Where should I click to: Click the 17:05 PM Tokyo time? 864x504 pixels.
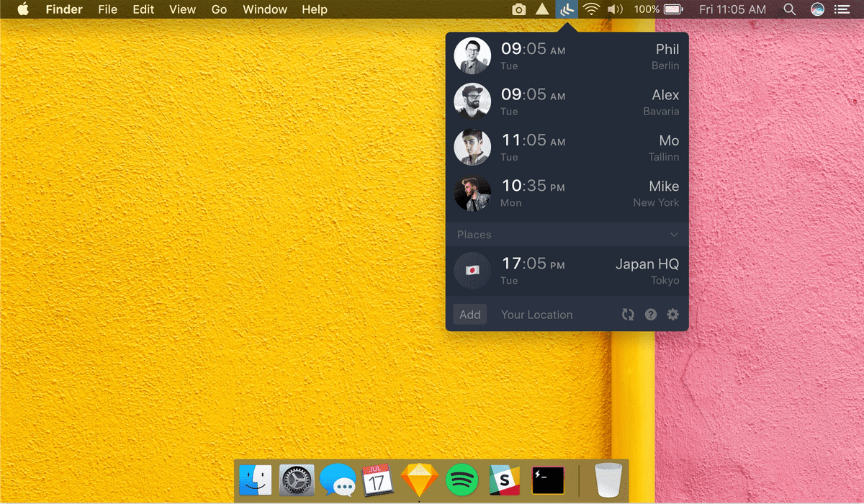[x=533, y=264]
